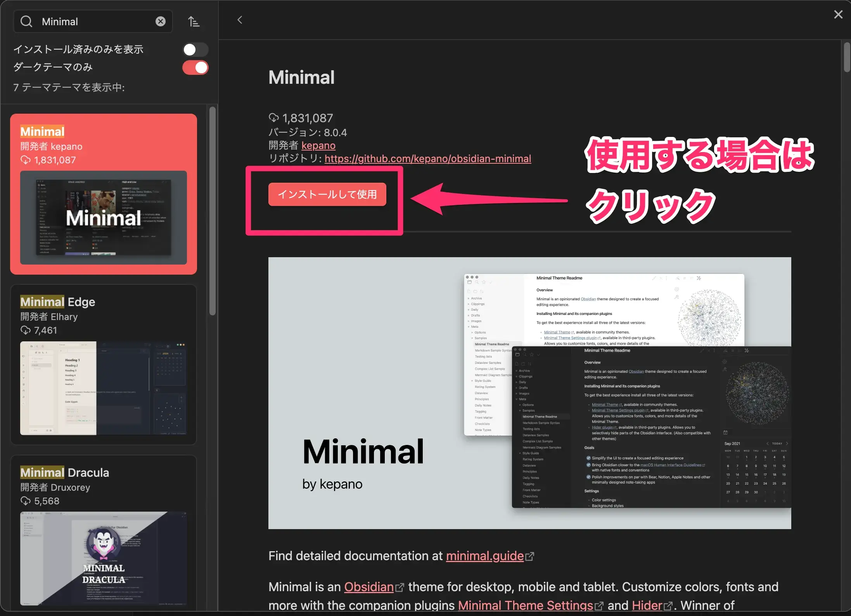Viewport: 851px width, 616px height.
Task: Click the 開発者 Druxorey text
Action: pos(55,488)
